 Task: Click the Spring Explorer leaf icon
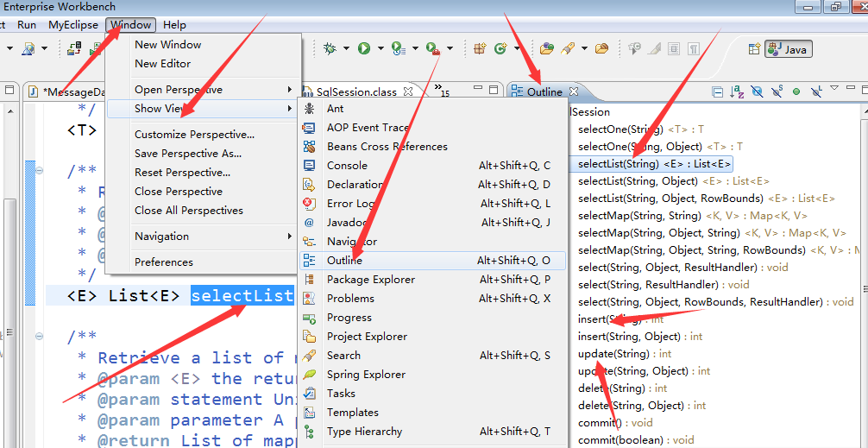309,375
